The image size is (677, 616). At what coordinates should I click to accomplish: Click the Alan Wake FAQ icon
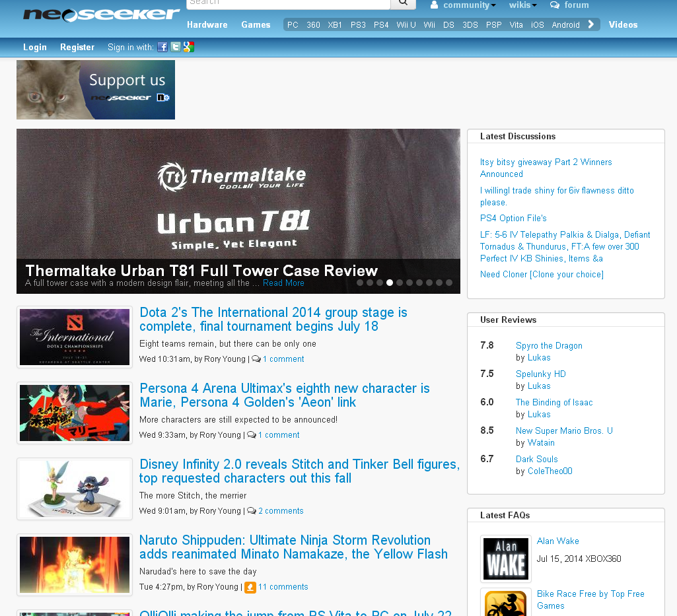tap(506, 559)
